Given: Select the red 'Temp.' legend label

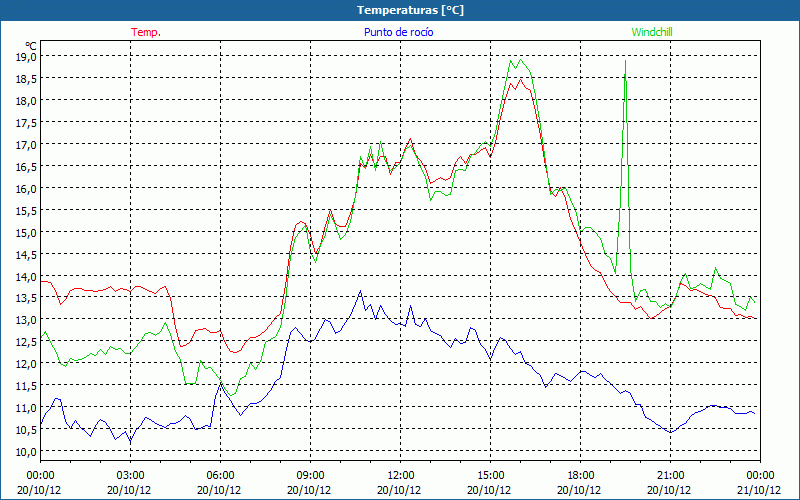Looking at the screenshot, I should click(146, 32).
